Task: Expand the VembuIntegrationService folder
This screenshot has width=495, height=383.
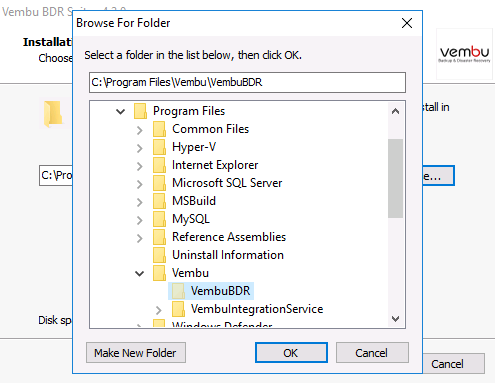Action: [x=159, y=310]
